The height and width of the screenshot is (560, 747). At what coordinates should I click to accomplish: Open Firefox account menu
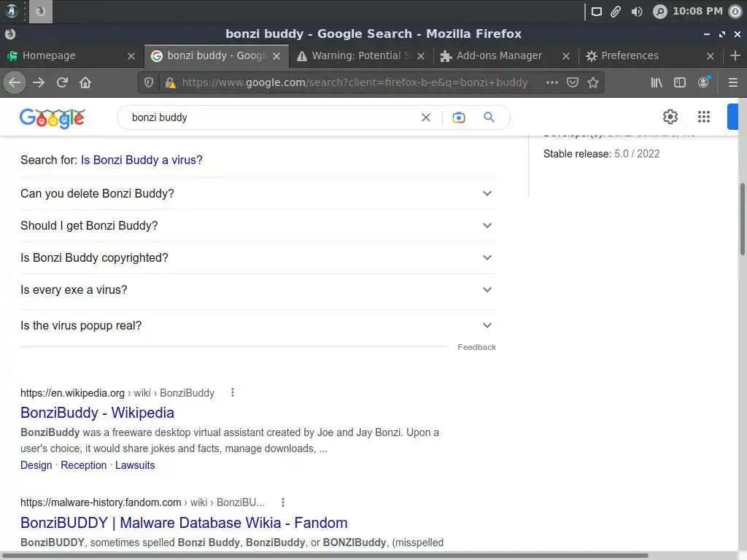coord(704,83)
